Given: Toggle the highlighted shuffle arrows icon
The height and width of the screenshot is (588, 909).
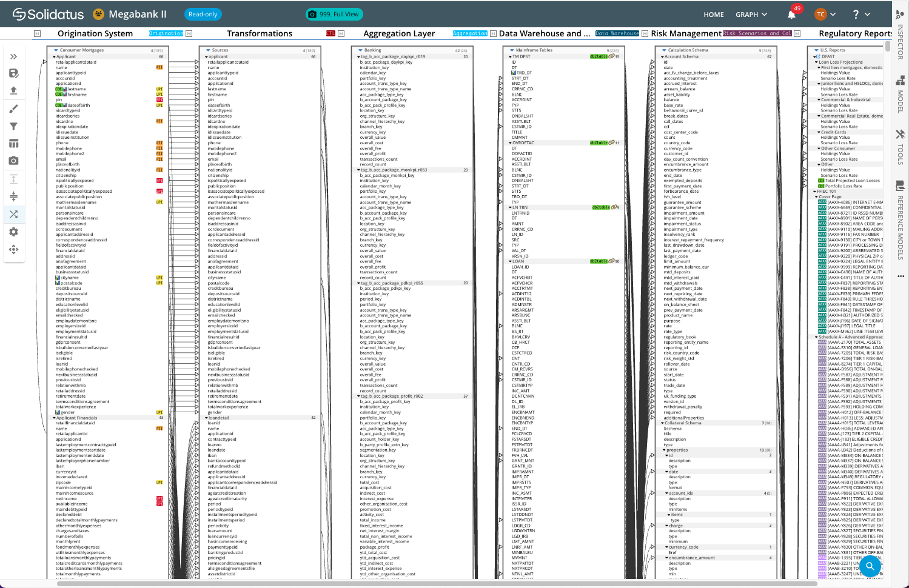Looking at the screenshot, I should pos(13,214).
